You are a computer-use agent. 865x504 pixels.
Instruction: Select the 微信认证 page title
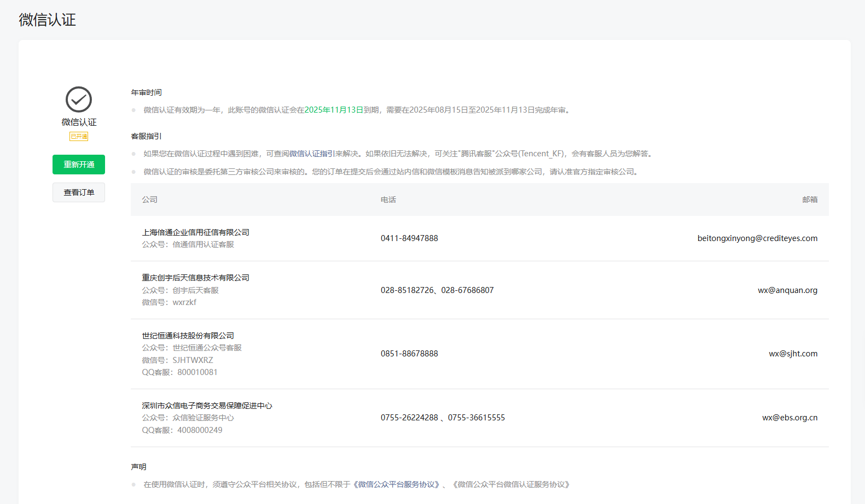pos(48,20)
